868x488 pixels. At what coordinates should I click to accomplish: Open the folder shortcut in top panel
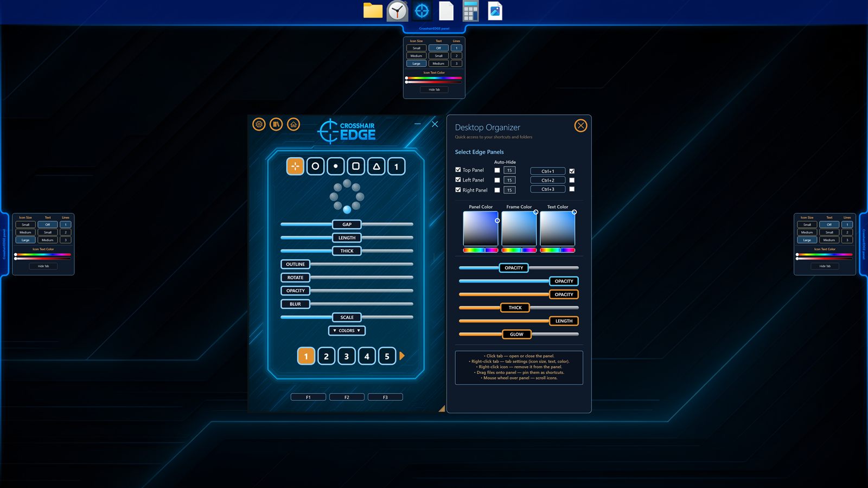(x=373, y=11)
